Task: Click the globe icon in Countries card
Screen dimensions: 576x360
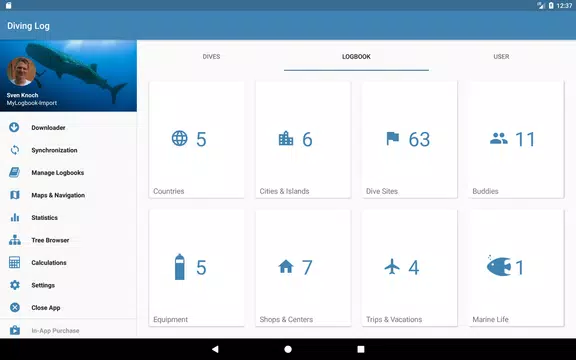Action: pyautogui.click(x=180, y=138)
